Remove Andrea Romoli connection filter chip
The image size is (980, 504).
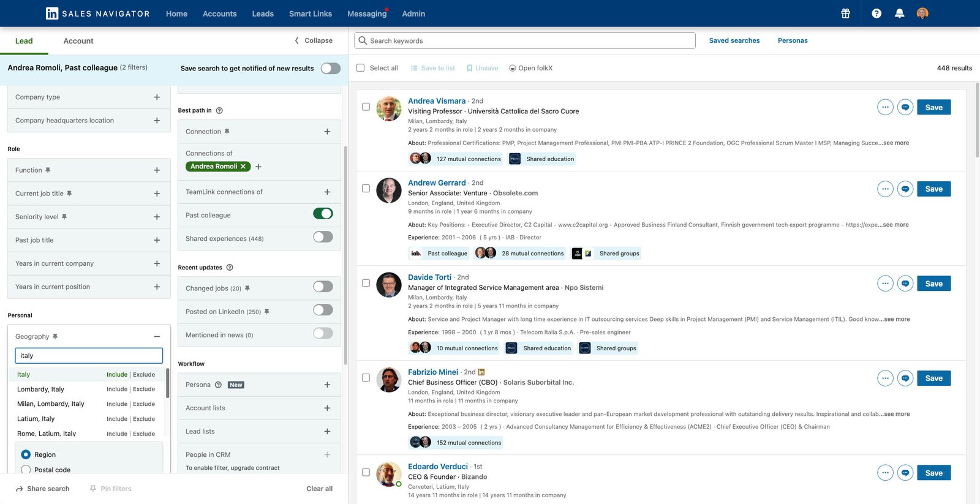pyautogui.click(x=243, y=167)
